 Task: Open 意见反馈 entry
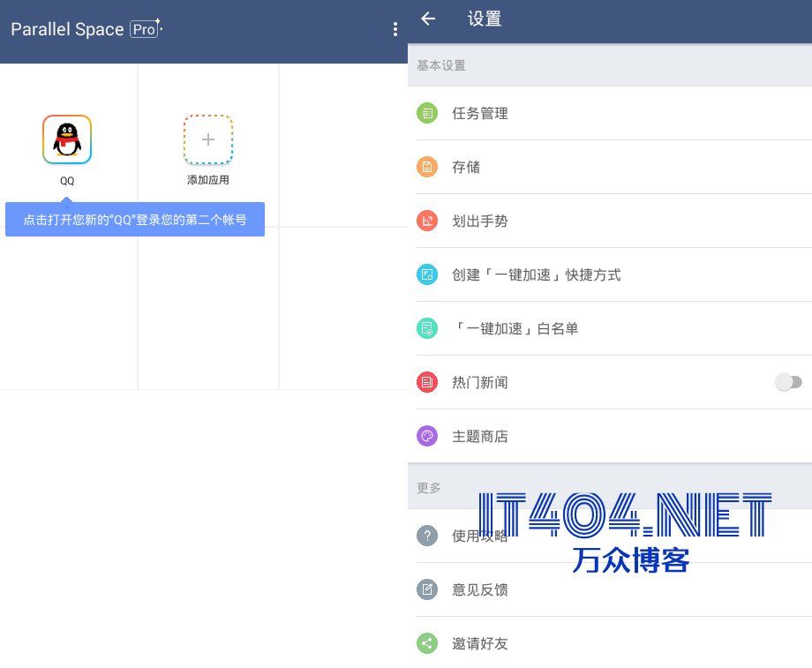(x=610, y=589)
